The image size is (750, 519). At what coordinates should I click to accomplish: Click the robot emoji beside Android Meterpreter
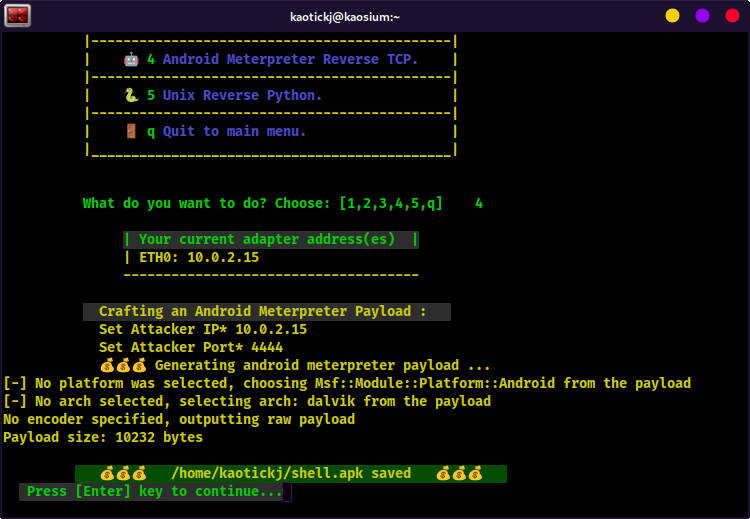(131, 60)
